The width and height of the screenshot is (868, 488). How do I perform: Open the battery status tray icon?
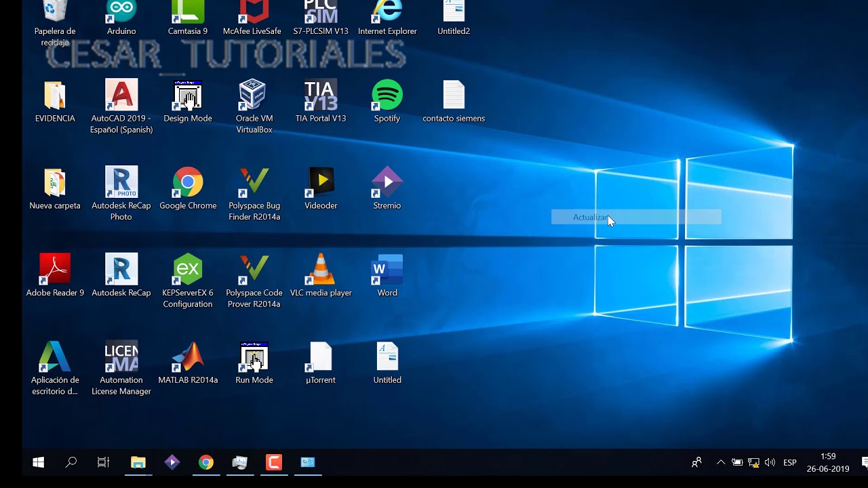[x=737, y=462]
